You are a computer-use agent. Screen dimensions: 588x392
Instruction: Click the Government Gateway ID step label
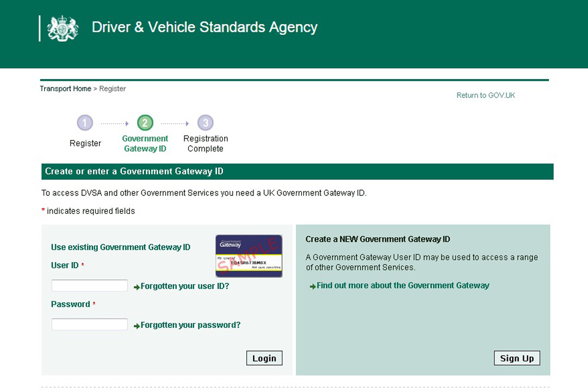click(x=145, y=144)
